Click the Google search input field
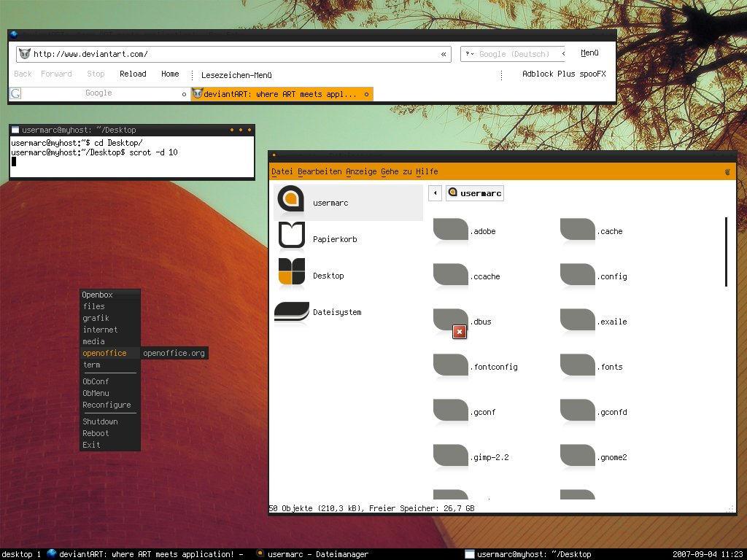This screenshot has height=560, width=747. pos(514,54)
